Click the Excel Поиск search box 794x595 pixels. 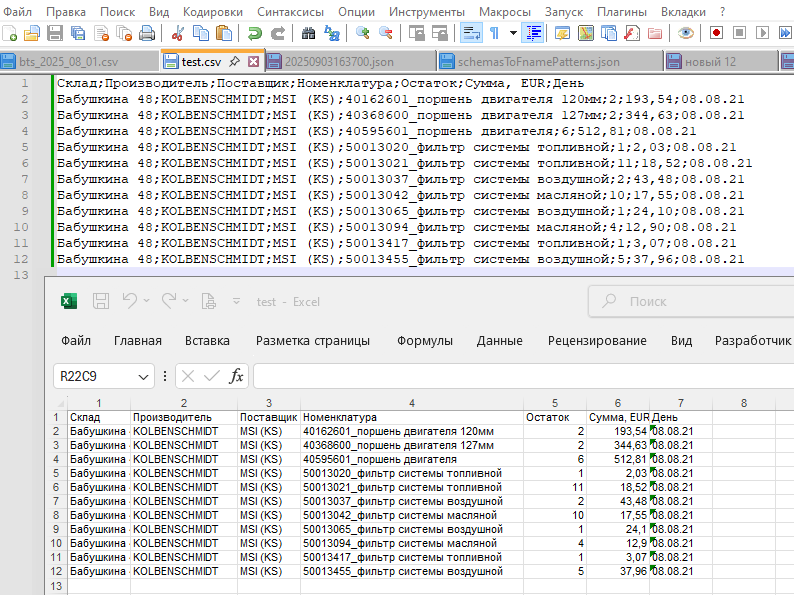[690, 301]
